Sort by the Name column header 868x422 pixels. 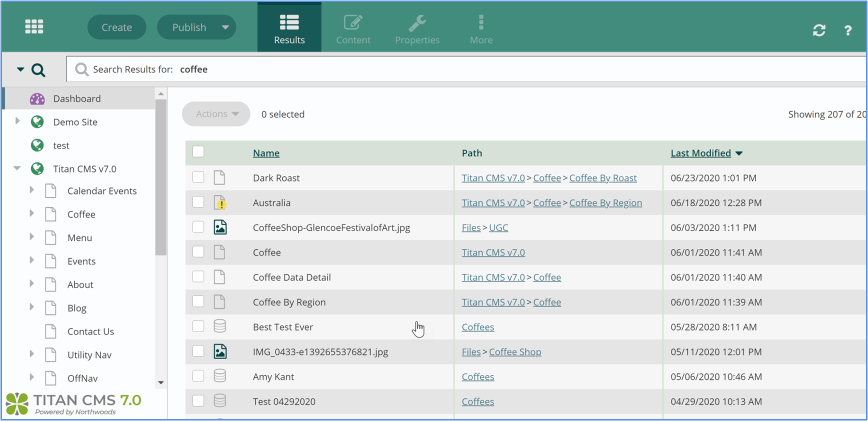point(266,153)
